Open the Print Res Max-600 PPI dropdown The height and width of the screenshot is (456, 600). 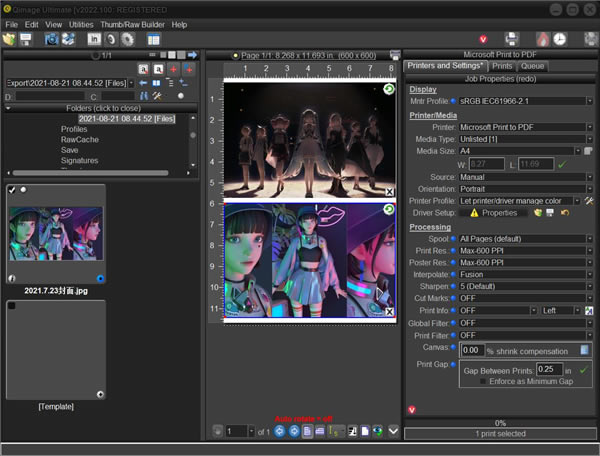tap(590, 251)
